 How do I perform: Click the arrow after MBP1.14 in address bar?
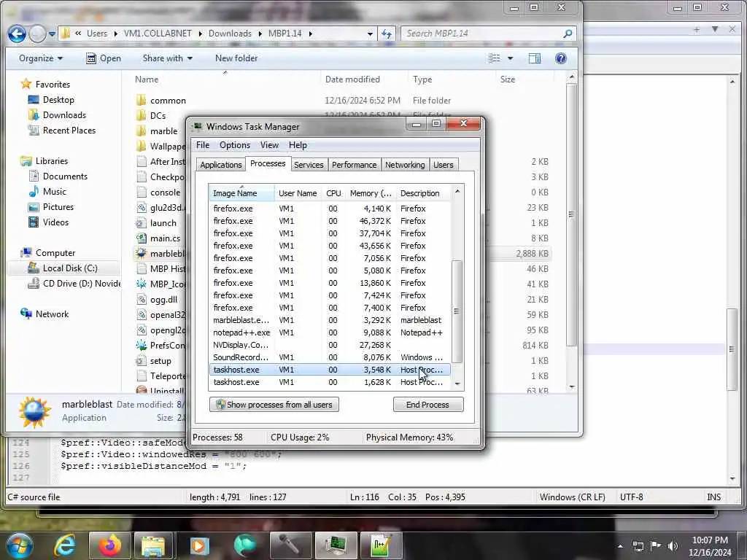pos(311,34)
